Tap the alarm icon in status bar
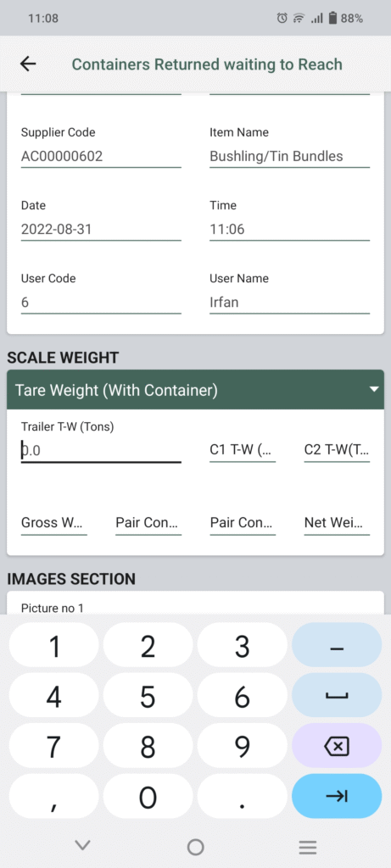 [282, 19]
